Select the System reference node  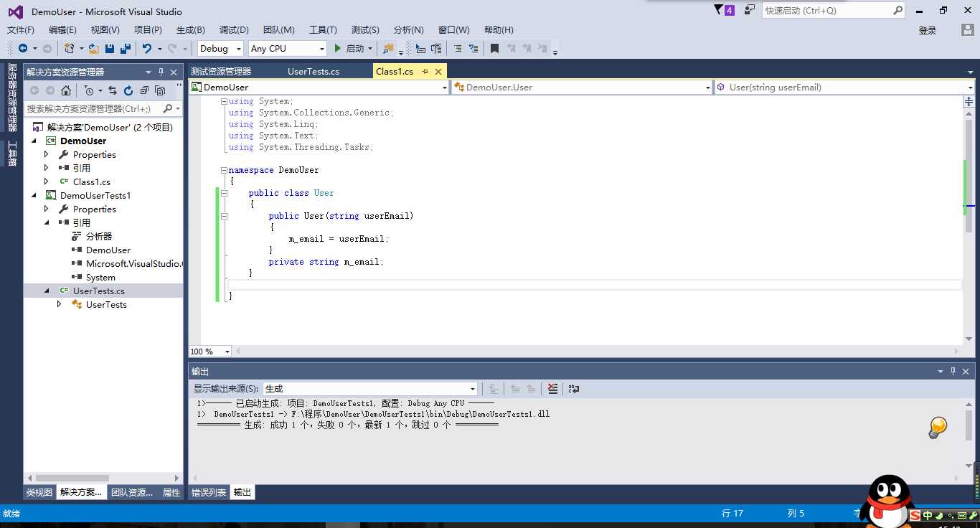point(100,277)
